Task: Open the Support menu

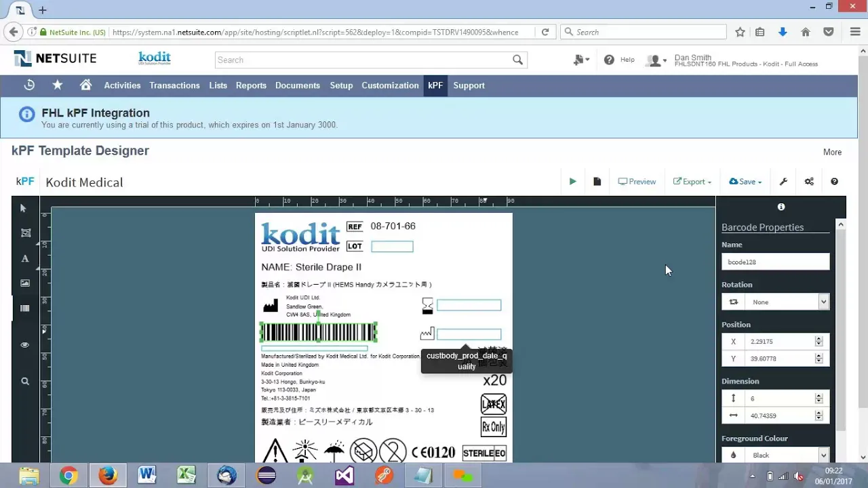Action: (469, 85)
